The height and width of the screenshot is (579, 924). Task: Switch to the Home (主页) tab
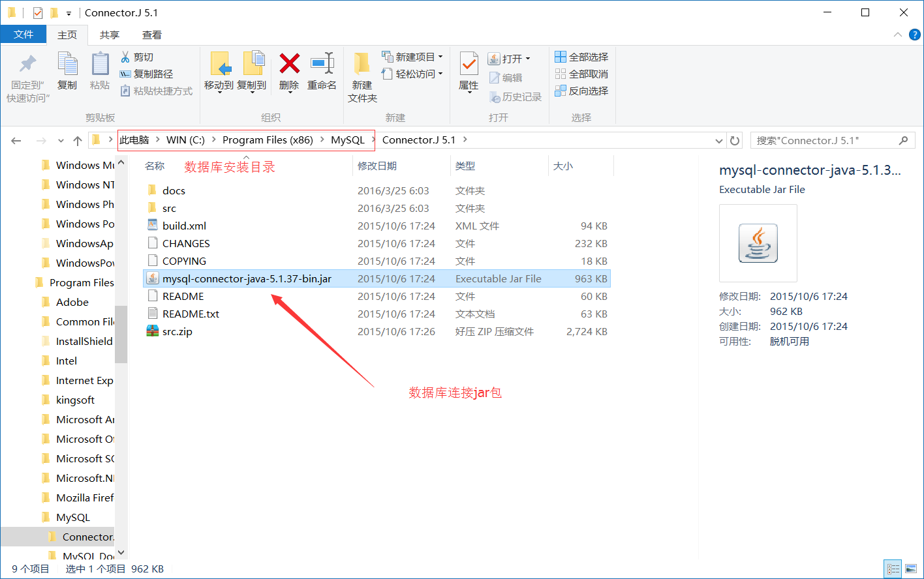click(67, 35)
